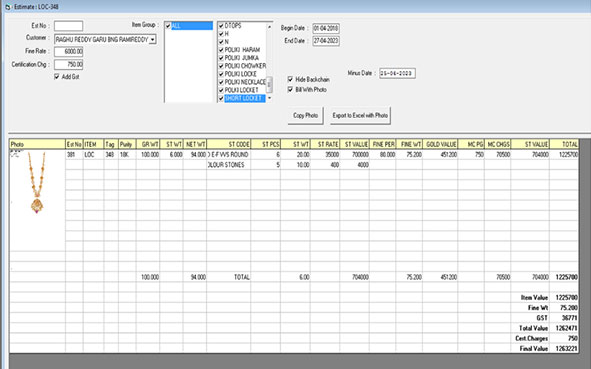The width and height of the screenshot is (591, 369).
Task: Select the MC CHGS cell '70500' in row 381
Action: click(498, 155)
